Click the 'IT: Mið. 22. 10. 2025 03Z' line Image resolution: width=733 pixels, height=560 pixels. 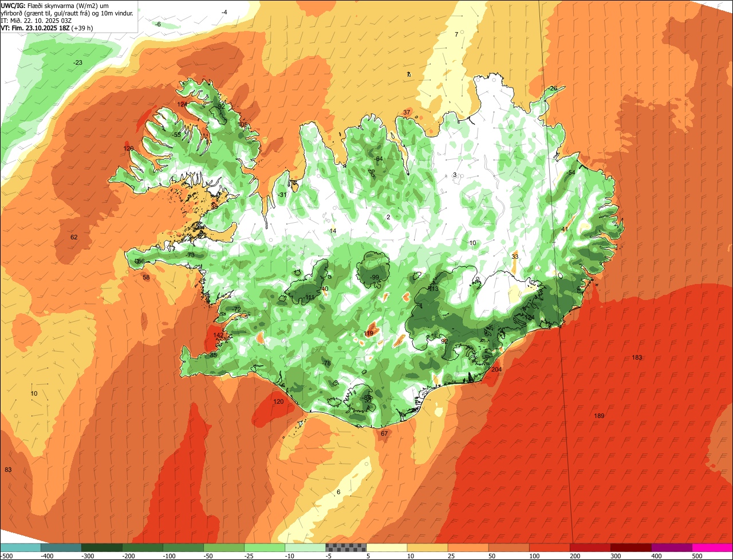coord(36,20)
